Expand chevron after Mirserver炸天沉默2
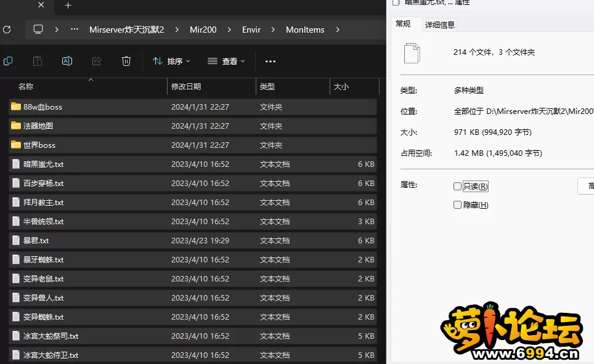594x364 pixels. tap(176, 30)
